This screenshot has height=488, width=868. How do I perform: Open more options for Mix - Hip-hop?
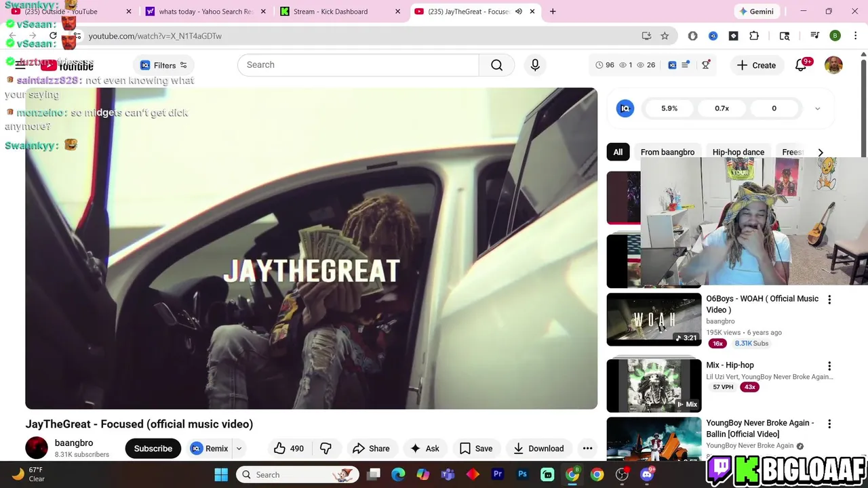click(829, 366)
